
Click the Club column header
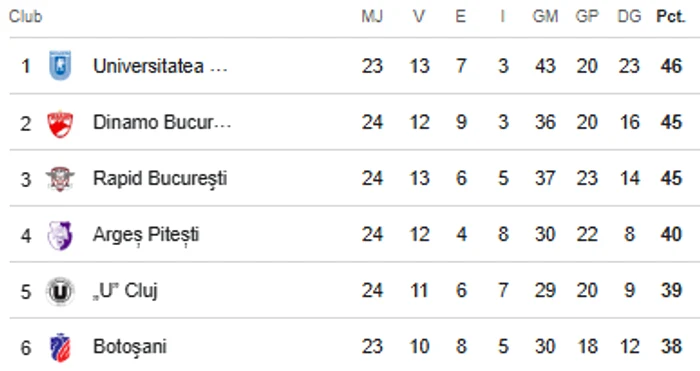tap(25, 17)
